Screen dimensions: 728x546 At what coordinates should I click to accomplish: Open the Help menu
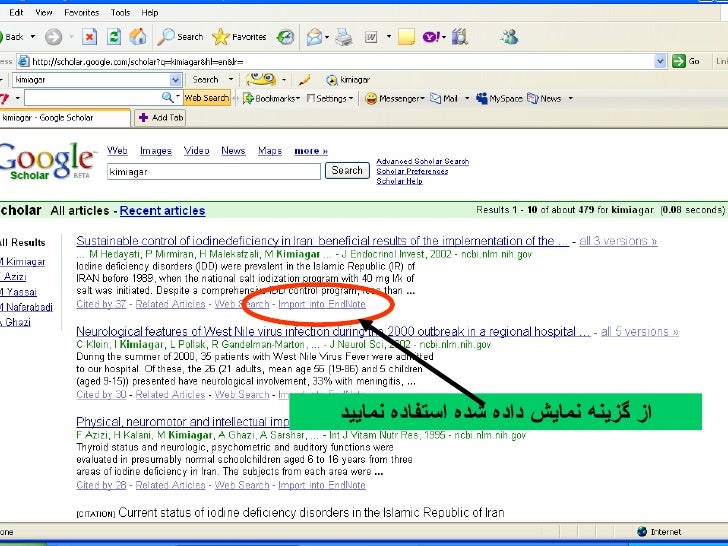[150, 13]
